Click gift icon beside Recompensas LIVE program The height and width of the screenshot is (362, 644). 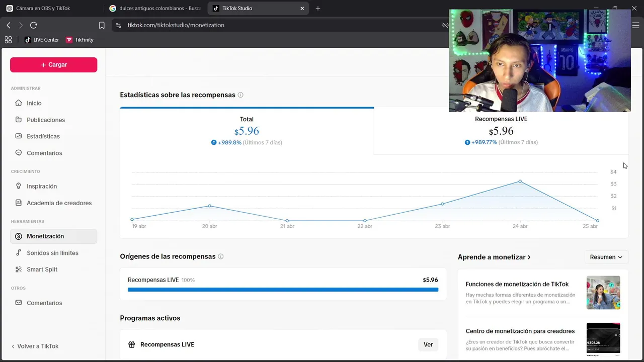coord(132,344)
